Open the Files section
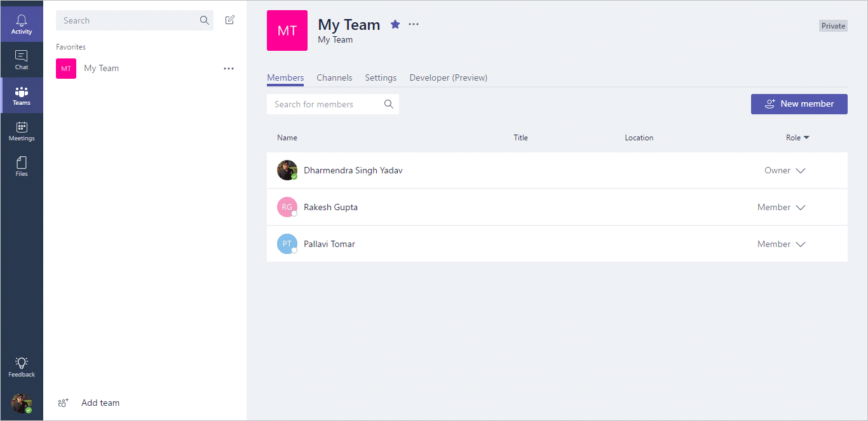 point(22,166)
